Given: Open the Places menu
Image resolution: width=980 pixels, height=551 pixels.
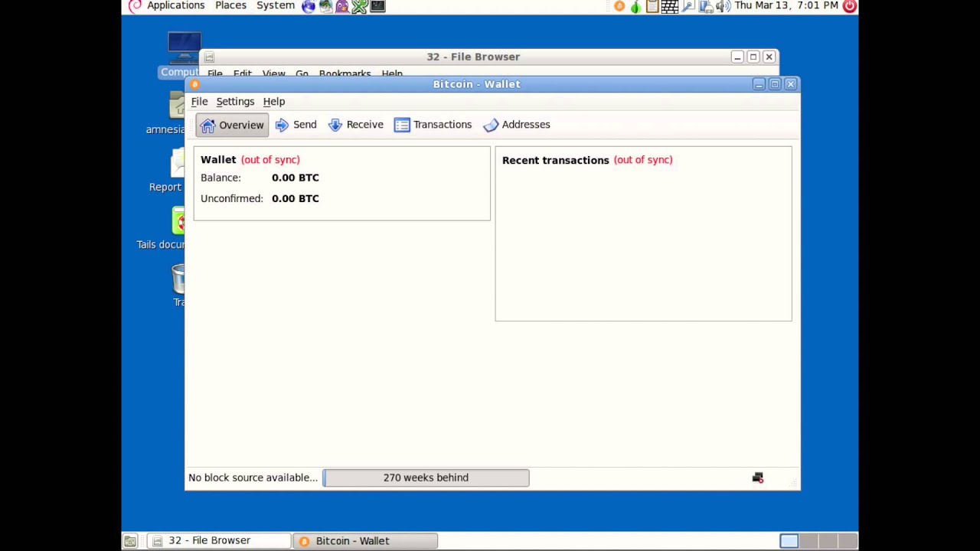Looking at the screenshot, I should [x=230, y=6].
